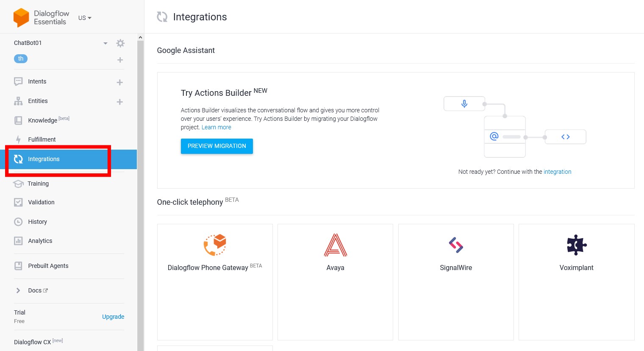Click the Validation checkmark icon

click(x=18, y=202)
